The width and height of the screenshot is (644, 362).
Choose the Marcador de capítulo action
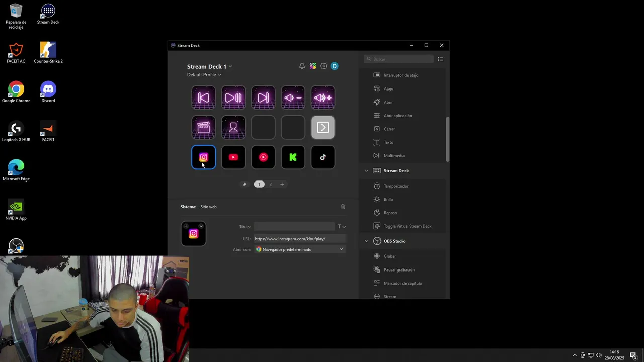(403, 283)
